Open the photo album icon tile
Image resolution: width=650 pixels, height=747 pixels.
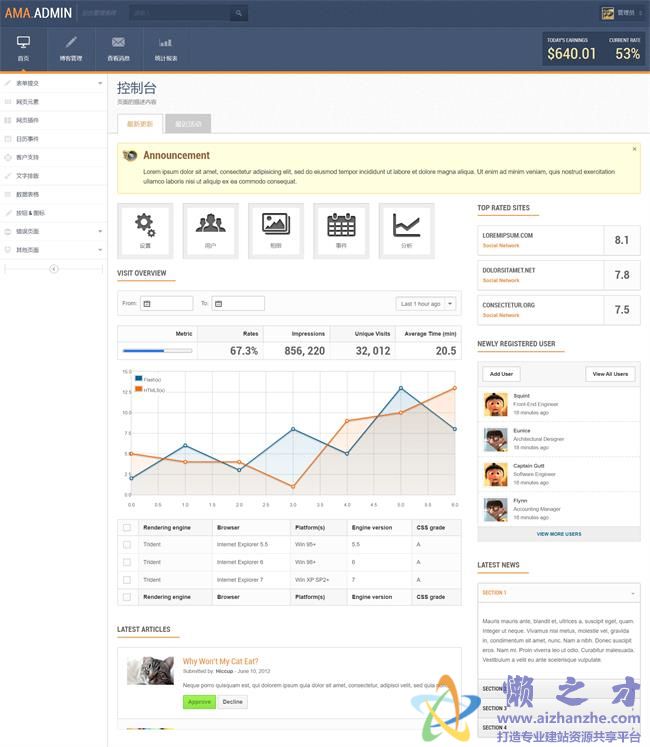point(276,230)
